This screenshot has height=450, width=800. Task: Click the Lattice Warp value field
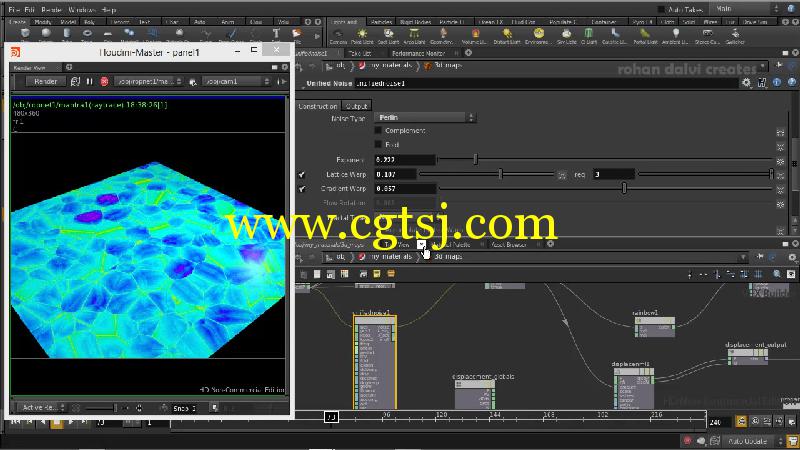coord(395,174)
